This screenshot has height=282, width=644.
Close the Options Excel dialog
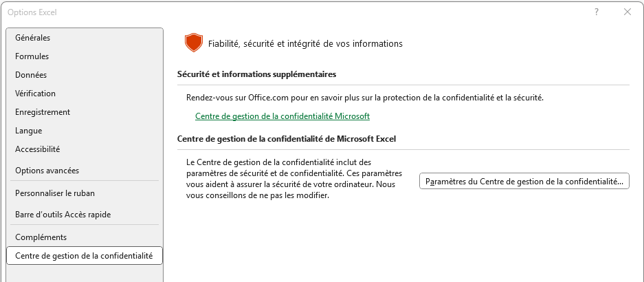(x=627, y=12)
